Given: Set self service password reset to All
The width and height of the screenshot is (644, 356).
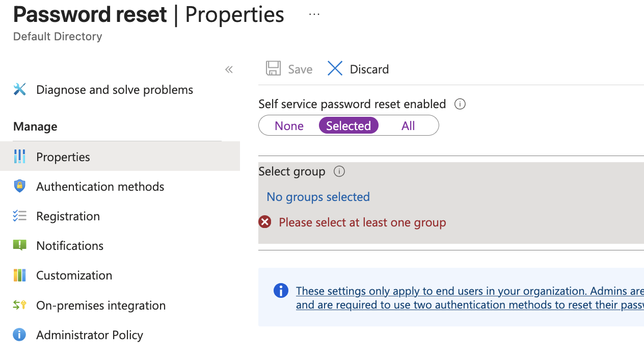Looking at the screenshot, I should point(408,126).
